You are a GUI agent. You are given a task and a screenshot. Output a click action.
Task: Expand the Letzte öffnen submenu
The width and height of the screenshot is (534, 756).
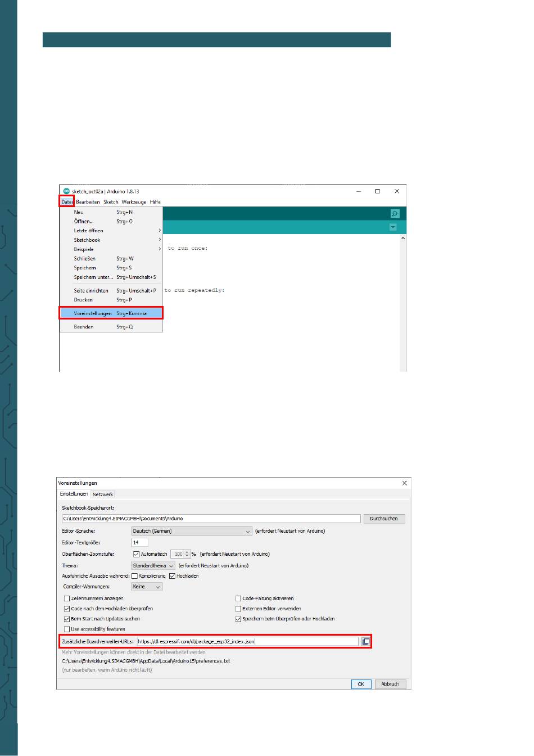pos(111,231)
